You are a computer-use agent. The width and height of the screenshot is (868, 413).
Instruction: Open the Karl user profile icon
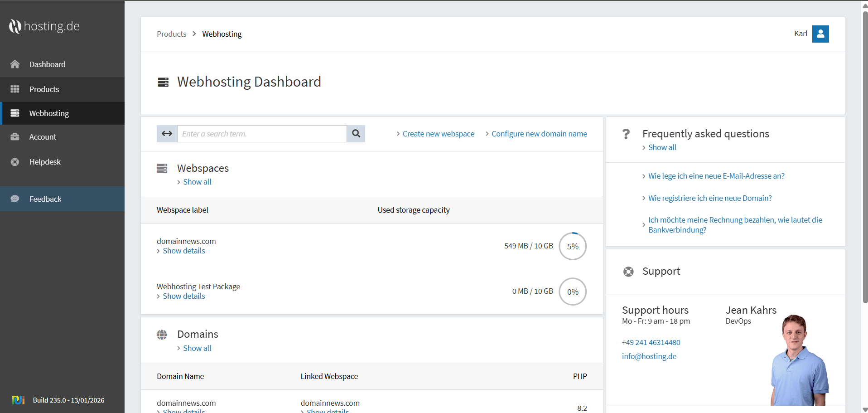click(820, 34)
